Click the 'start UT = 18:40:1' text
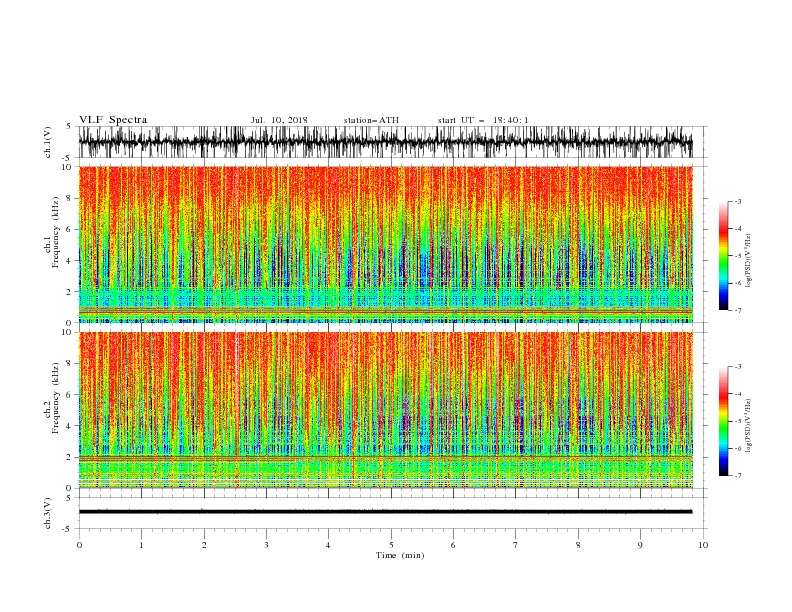 click(x=483, y=120)
